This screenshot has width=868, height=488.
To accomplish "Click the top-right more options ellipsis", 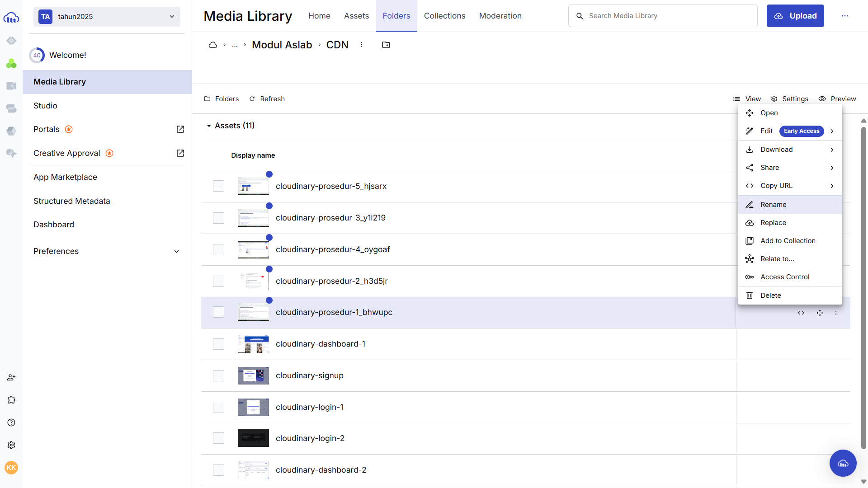I will [x=844, y=16].
